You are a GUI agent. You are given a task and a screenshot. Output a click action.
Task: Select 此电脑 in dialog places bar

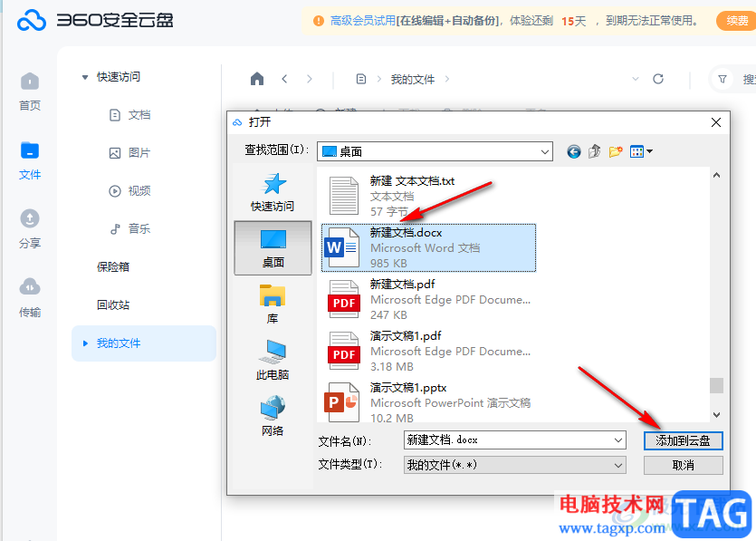click(x=273, y=360)
